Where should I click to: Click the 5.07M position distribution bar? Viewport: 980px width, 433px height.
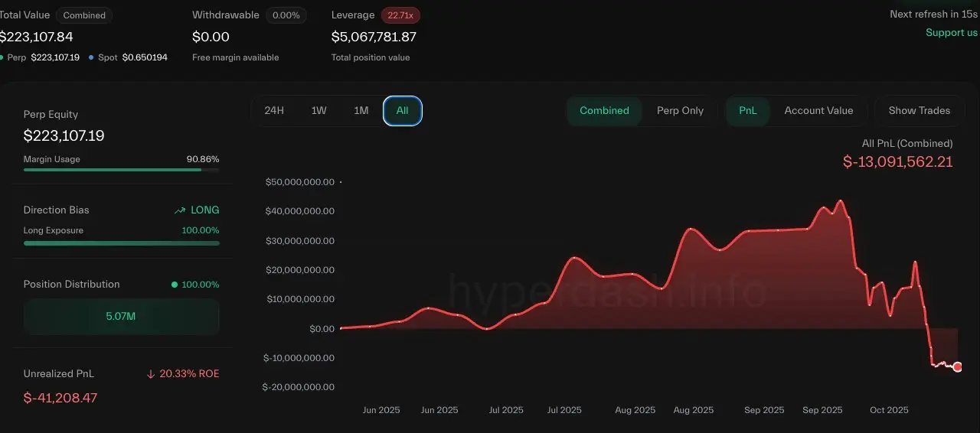click(x=122, y=316)
